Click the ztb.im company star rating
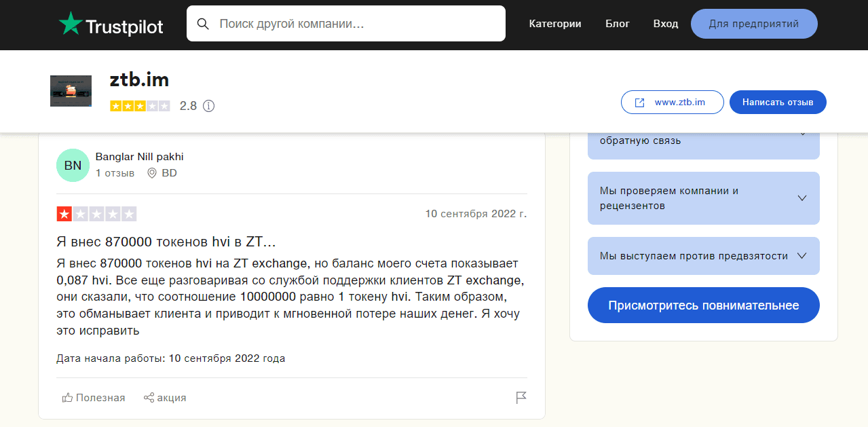The width and height of the screenshot is (868, 427). click(140, 106)
